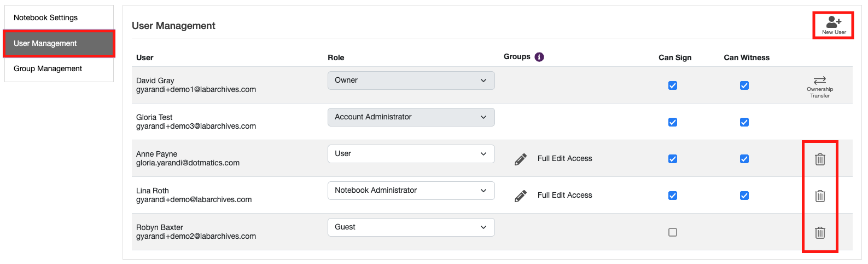Viewport: 868px width, 264px height.
Task: Open the Notebook Administrator role dropdown
Action: click(411, 191)
